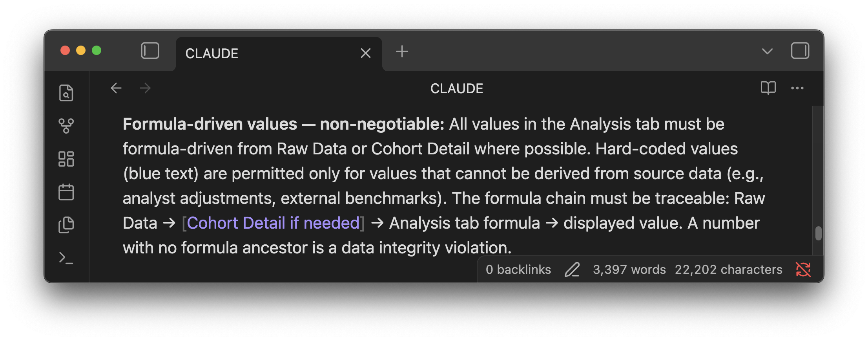
Task: Navigate back with the left arrow
Action: pyautogui.click(x=116, y=88)
